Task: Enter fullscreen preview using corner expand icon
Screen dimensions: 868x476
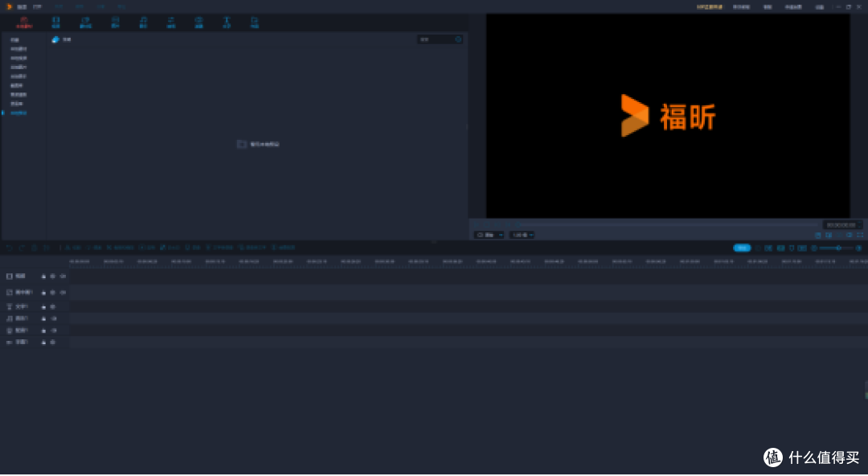Action: (860, 235)
